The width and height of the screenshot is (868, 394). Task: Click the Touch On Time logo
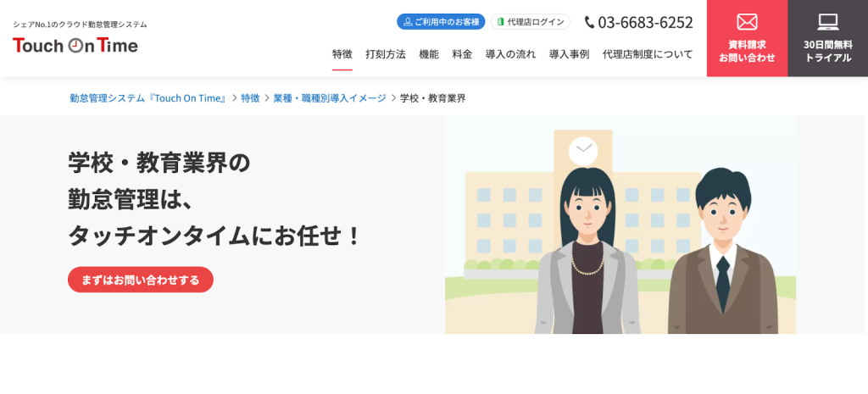(75, 46)
